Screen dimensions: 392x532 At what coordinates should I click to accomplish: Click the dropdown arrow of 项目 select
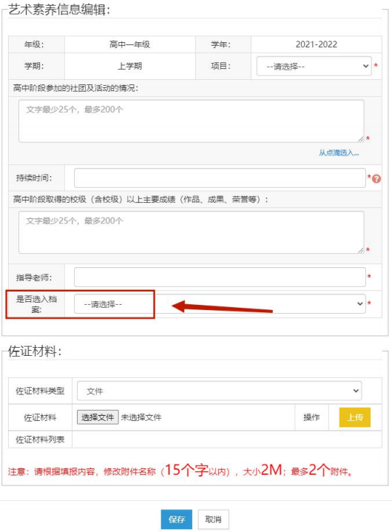pyautogui.click(x=365, y=66)
